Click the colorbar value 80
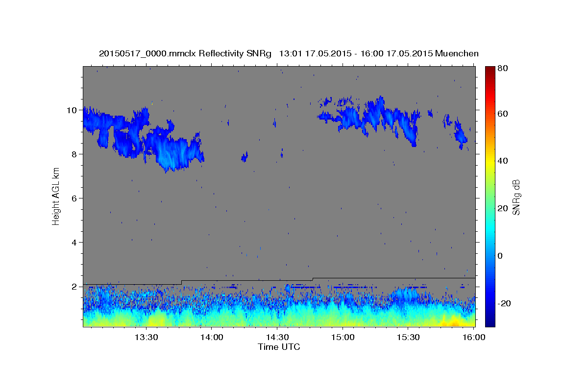The height and width of the screenshot is (392, 588). point(503,69)
